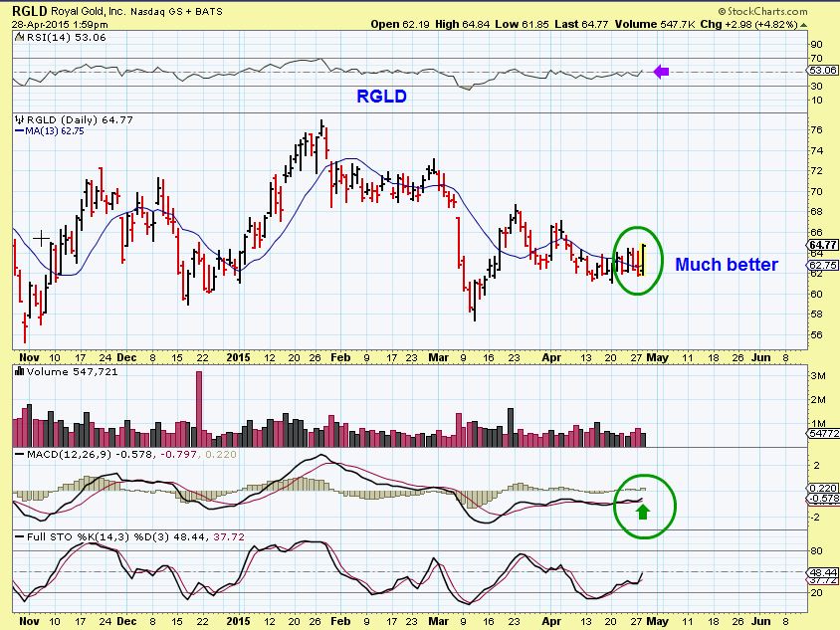Click the Volume 547.7K header value
Image resolution: width=840 pixels, height=630 pixels.
point(655,24)
